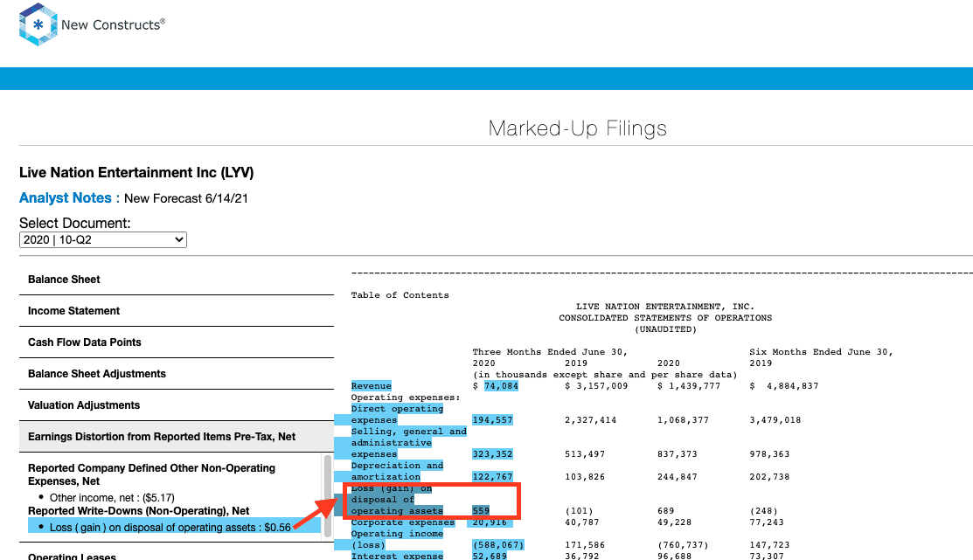
Task: Click Table of Contents text
Action: (x=400, y=295)
